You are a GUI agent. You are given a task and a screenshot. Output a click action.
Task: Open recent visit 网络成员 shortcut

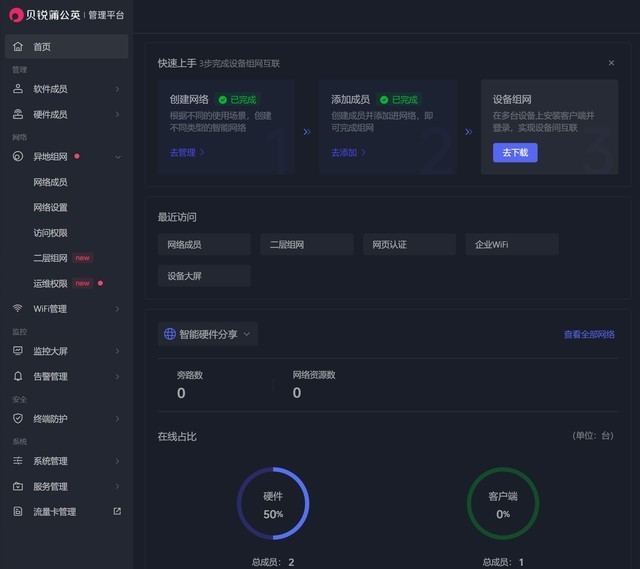(x=204, y=244)
